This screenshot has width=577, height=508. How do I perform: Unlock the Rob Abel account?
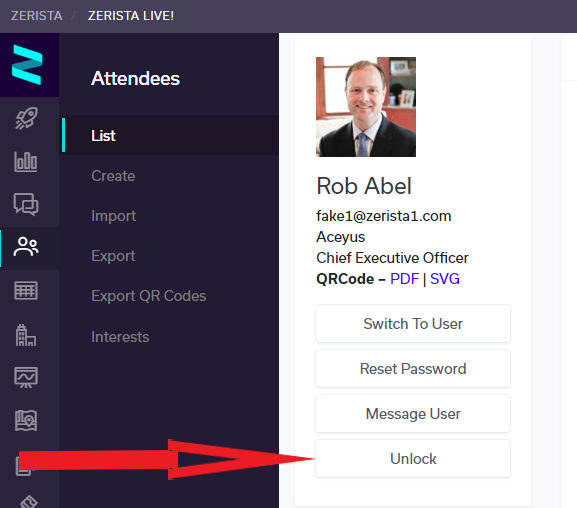pyautogui.click(x=413, y=459)
